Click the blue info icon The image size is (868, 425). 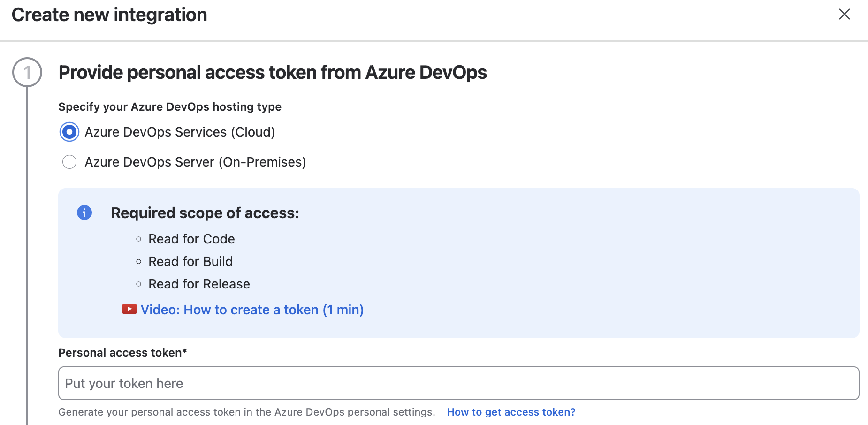point(84,212)
